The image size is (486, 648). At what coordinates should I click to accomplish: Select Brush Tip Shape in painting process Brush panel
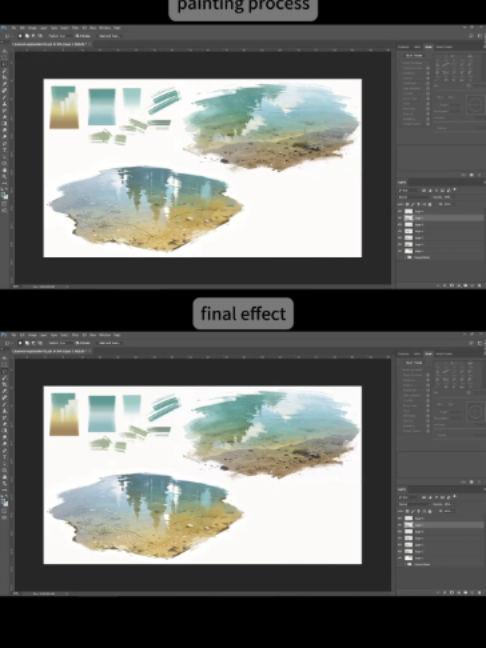pos(412,63)
